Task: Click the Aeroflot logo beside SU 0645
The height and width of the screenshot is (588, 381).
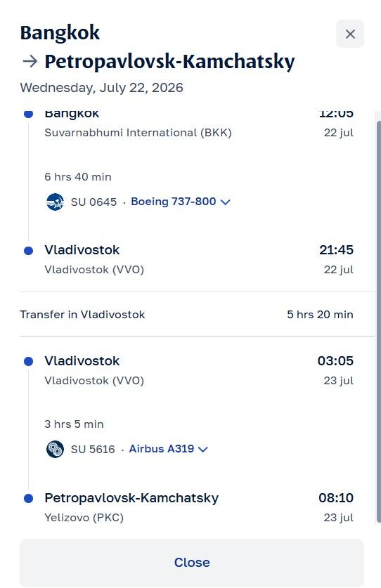Action: pos(55,202)
